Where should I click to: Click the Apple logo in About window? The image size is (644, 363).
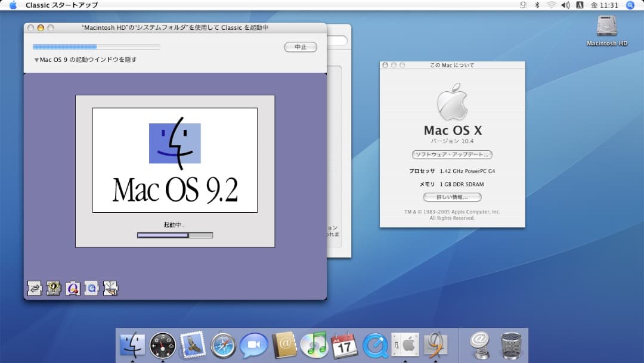click(452, 102)
